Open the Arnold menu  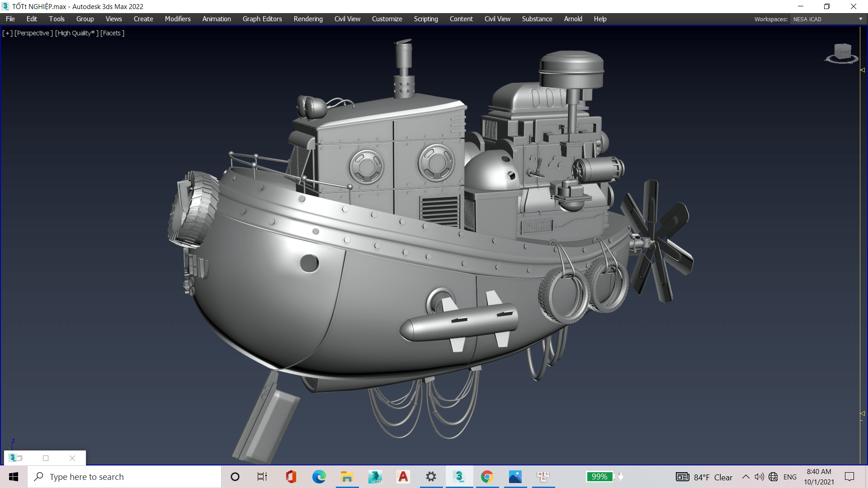click(573, 19)
